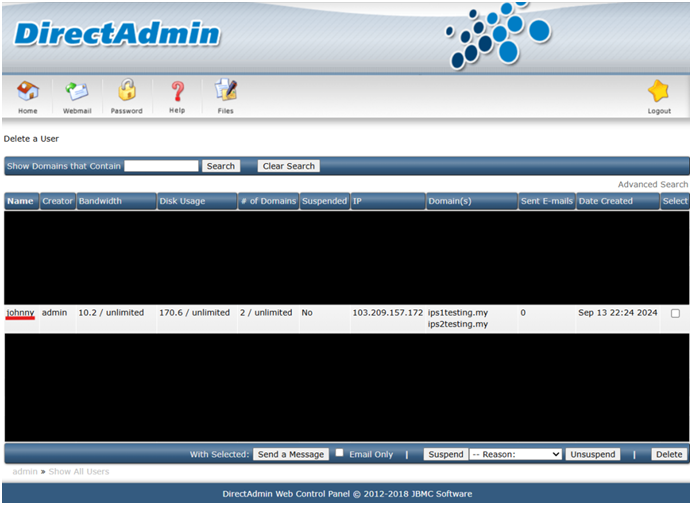Viewport: 692px width, 505px height.
Task: Focus the Show Domains that Contain field
Action: click(161, 166)
